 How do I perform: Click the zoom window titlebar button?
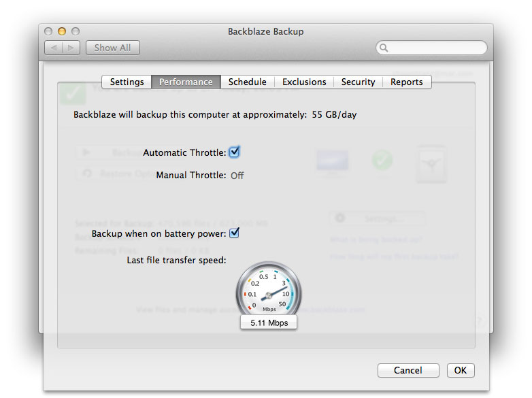tap(76, 31)
